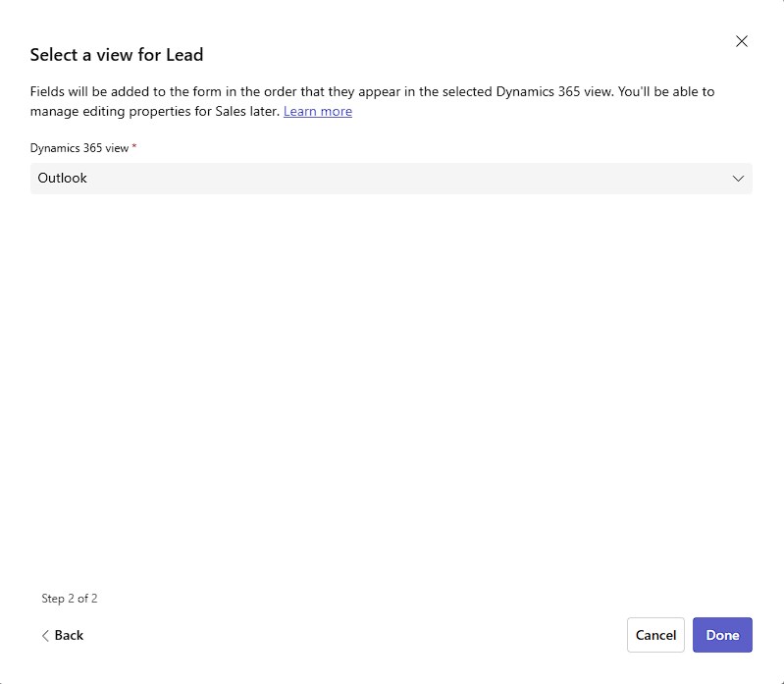The image size is (784, 684).
Task: Click the left chevron icon beside Back
Action: pyautogui.click(x=45, y=636)
